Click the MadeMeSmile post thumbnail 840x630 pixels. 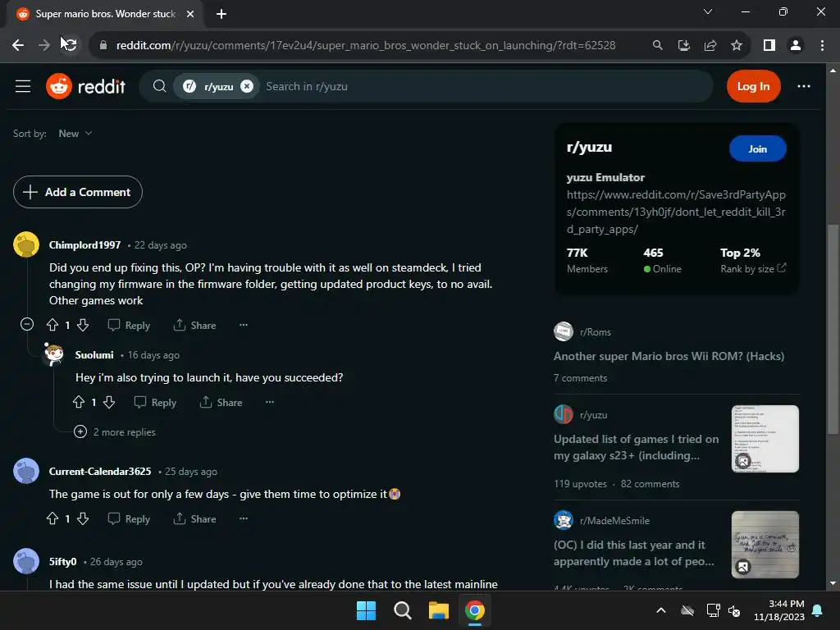(x=765, y=545)
